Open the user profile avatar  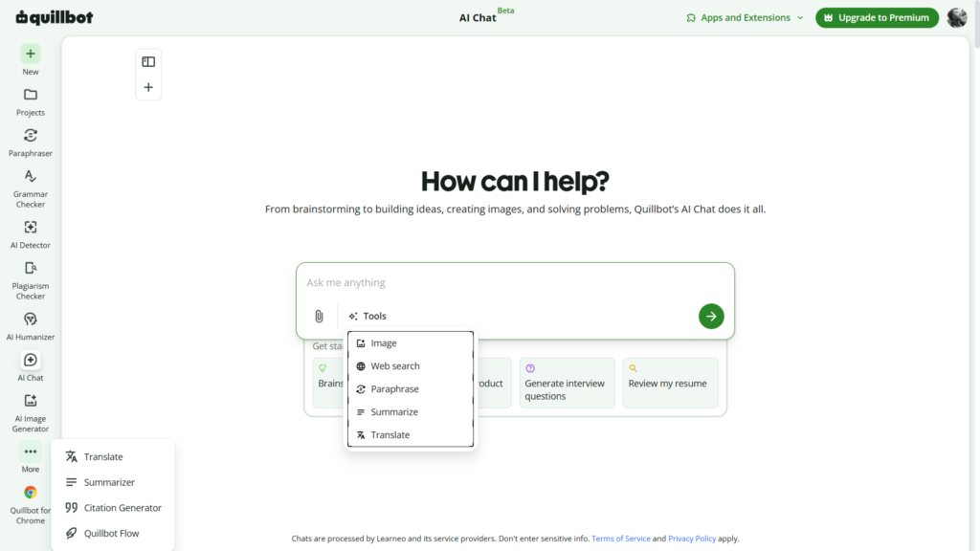[956, 17]
